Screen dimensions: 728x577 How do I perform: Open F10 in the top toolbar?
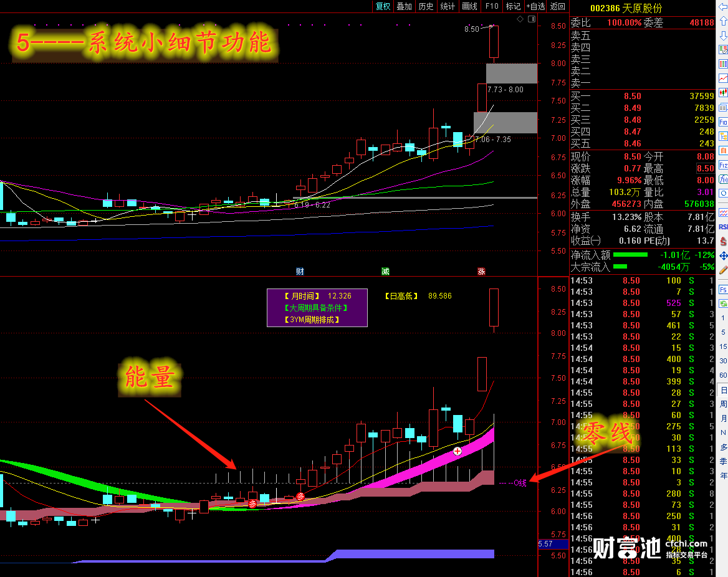pos(492,6)
